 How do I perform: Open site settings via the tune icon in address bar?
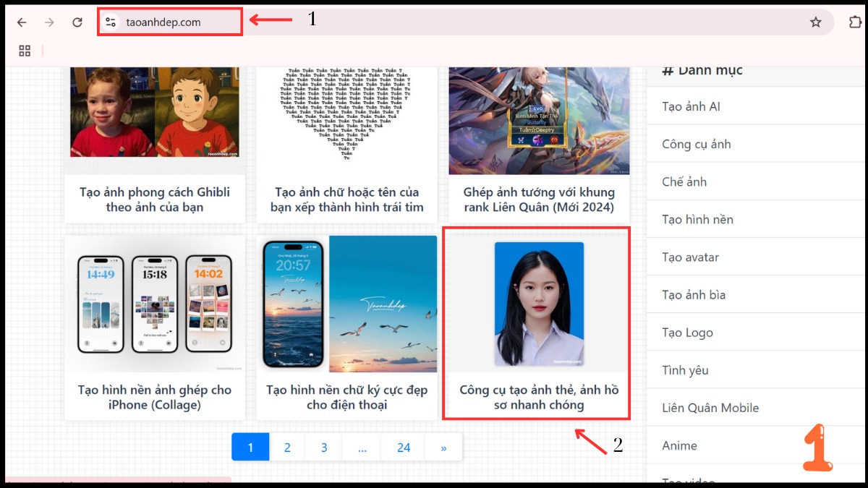click(110, 22)
